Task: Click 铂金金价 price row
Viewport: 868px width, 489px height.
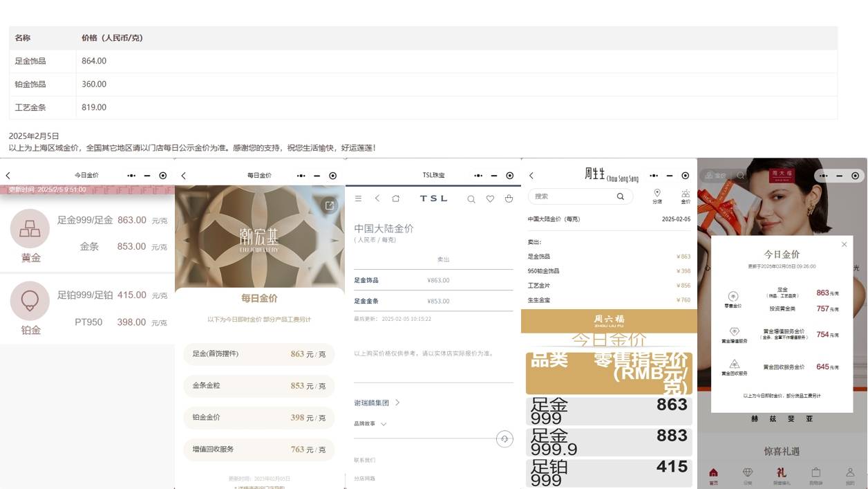Action: [x=259, y=418]
